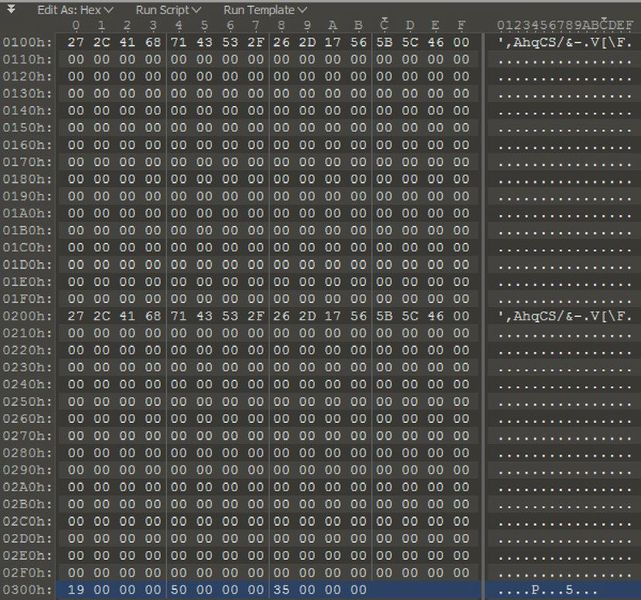Click the last 00 byte in row 02F0h
Screen dimensions: 641x600
click(x=461, y=573)
